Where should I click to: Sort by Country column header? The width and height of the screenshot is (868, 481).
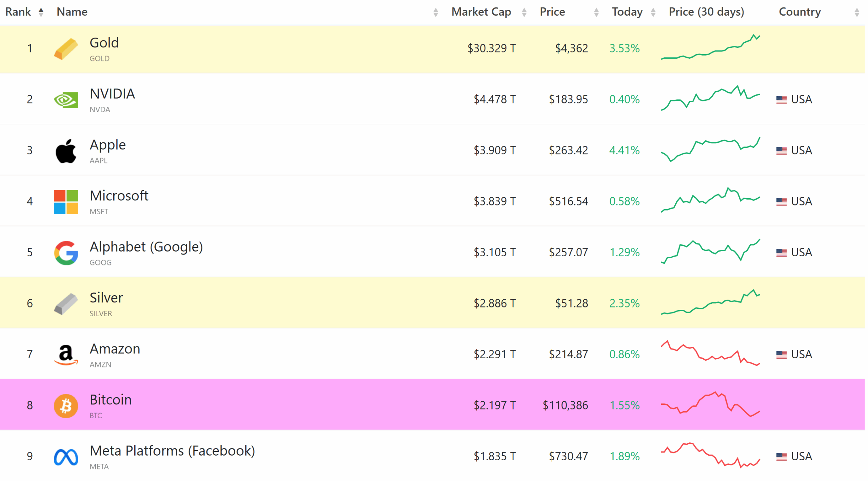[800, 12]
